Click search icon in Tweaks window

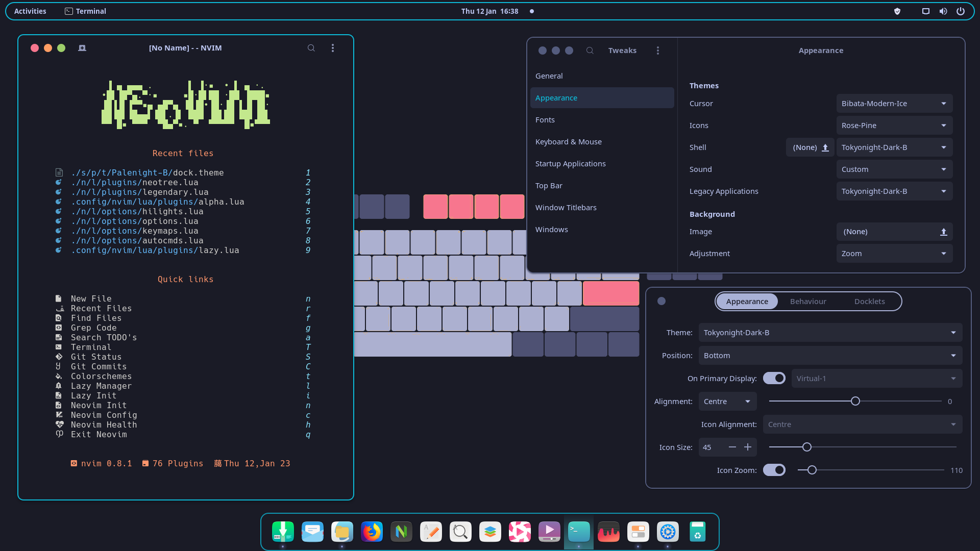[590, 51]
